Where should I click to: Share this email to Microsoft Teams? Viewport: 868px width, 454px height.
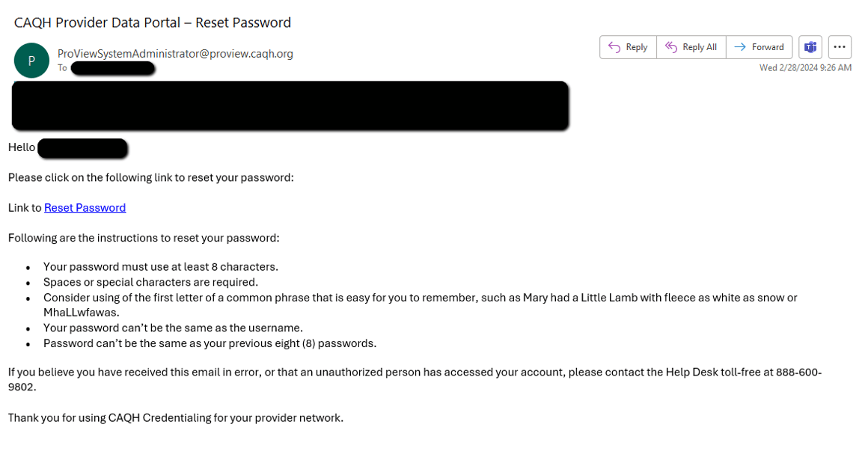coord(810,46)
